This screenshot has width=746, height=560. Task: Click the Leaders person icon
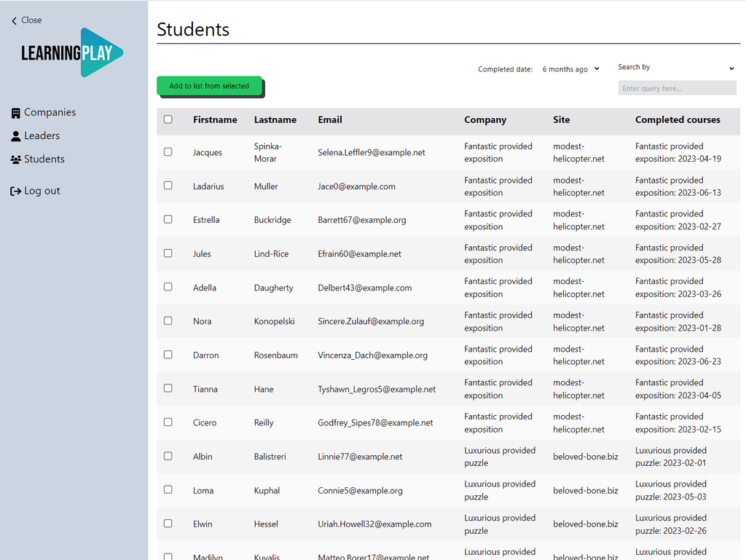click(16, 136)
